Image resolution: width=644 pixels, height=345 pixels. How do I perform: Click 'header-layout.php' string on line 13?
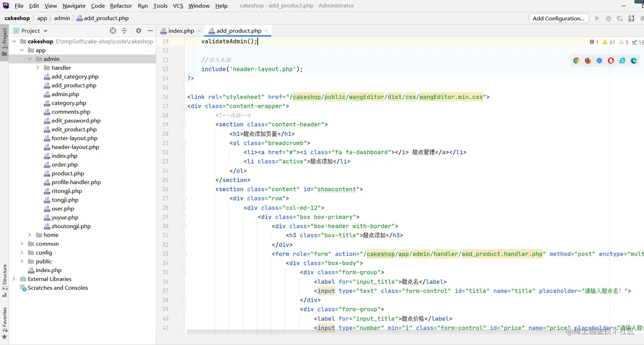(x=263, y=69)
